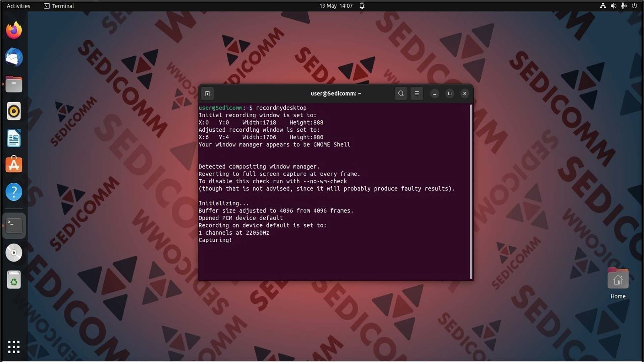Select the Terminal icon in the dock
The height and width of the screenshot is (362, 644).
[x=14, y=226]
